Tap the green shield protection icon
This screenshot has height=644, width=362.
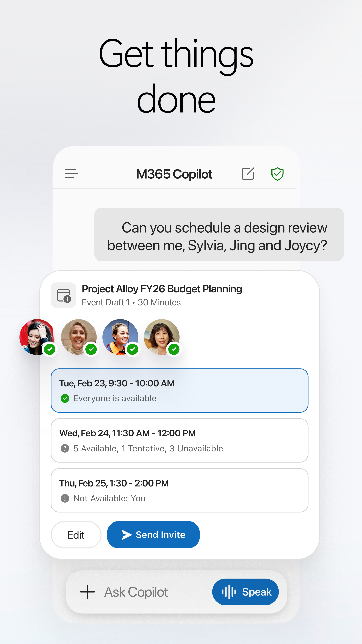(x=277, y=174)
